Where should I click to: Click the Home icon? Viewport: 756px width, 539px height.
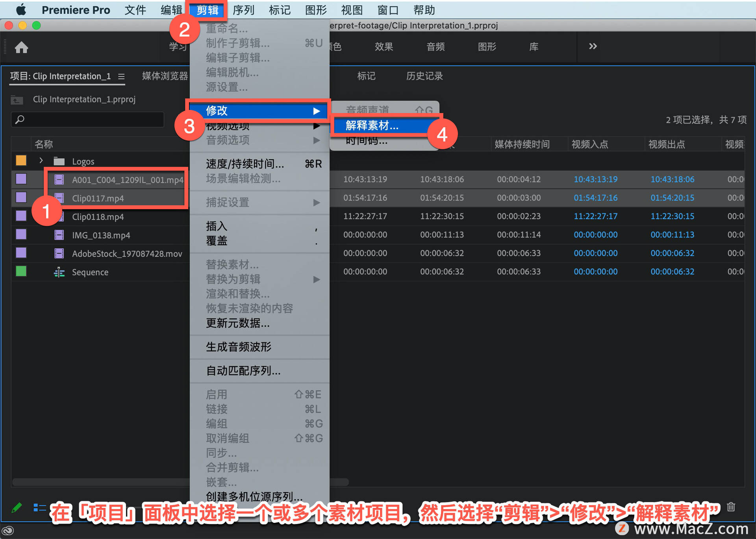21,47
